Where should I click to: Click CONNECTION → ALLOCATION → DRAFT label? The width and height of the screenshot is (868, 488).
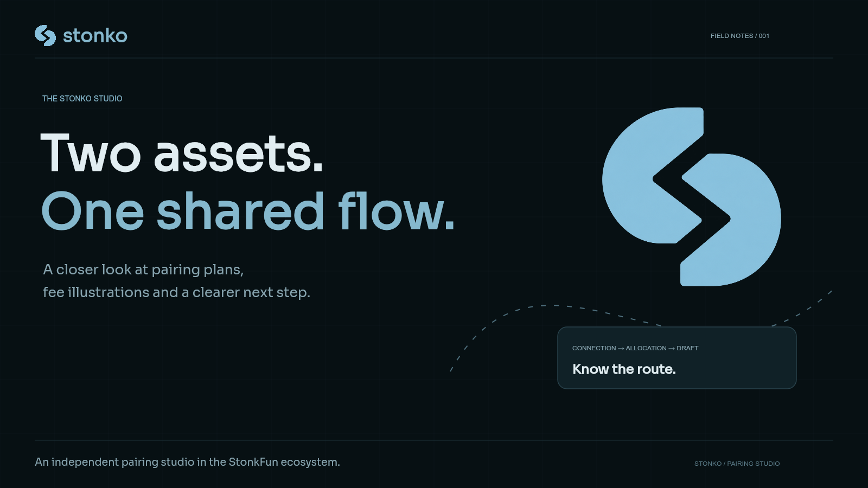[635, 348]
